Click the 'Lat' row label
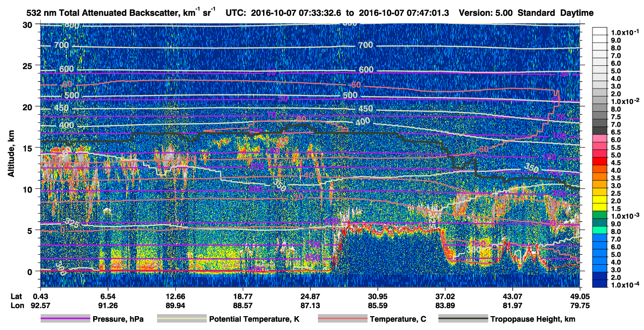This screenshot has width=644, height=330. coord(16,296)
